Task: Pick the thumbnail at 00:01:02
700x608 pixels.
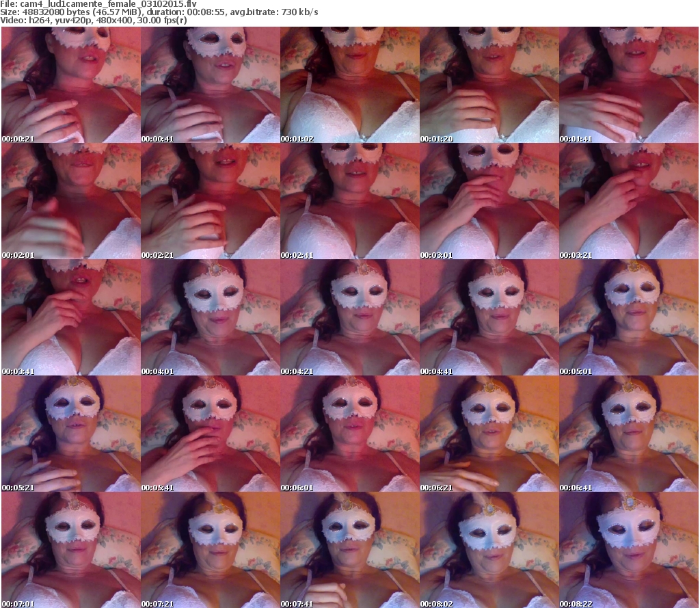Action: (349, 85)
